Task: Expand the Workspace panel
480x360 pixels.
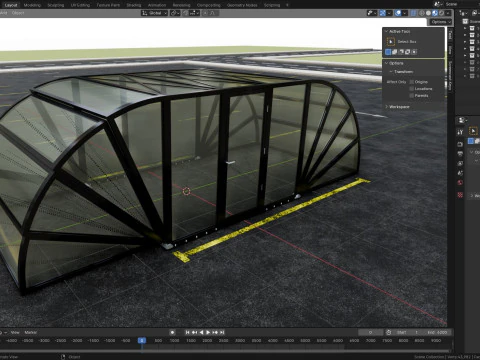Action: 386,107
